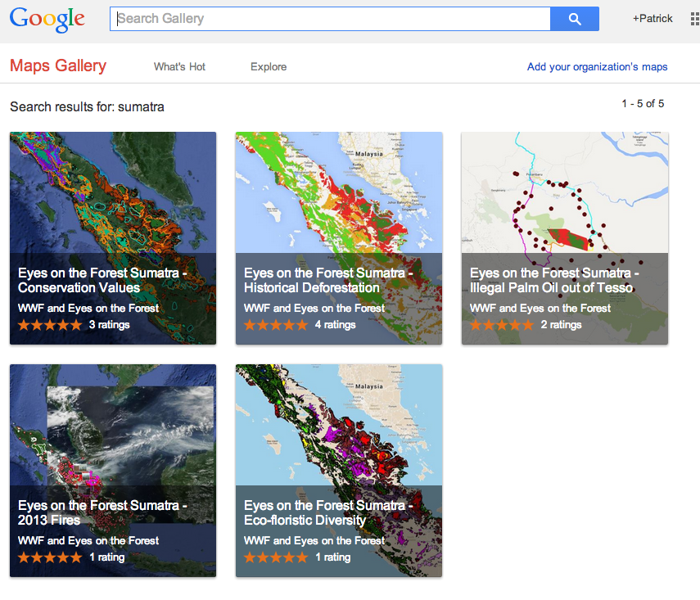Click star rating on Eco-floristic Diversity card
The height and width of the screenshot is (600, 700).
(276, 557)
